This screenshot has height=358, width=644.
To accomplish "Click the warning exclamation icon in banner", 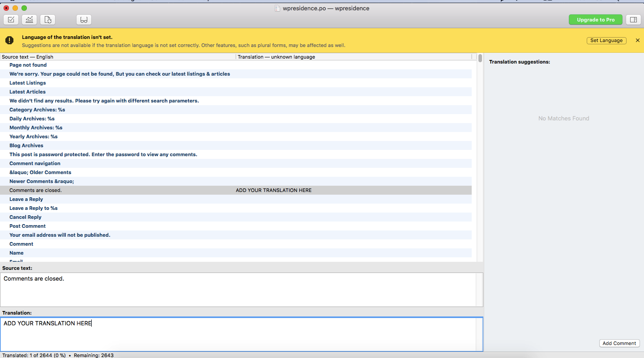I will click(x=9, y=40).
